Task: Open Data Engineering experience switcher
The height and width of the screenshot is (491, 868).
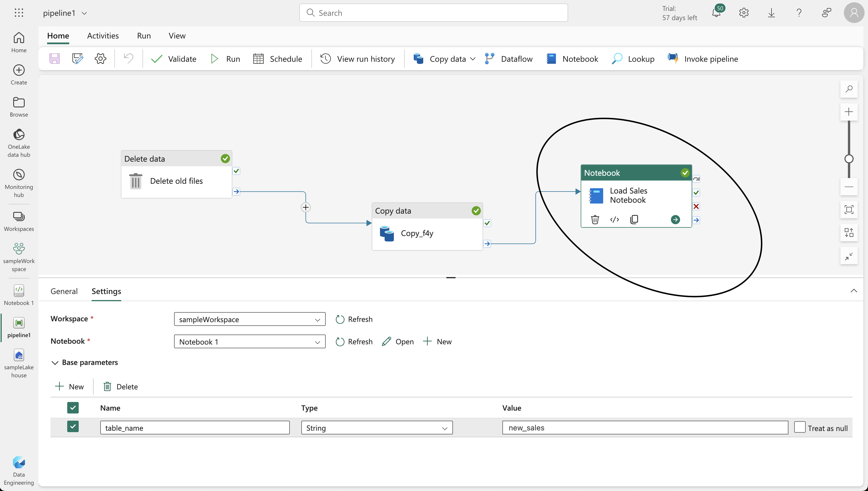Action: pyautogui.click(x=19, y=471)
